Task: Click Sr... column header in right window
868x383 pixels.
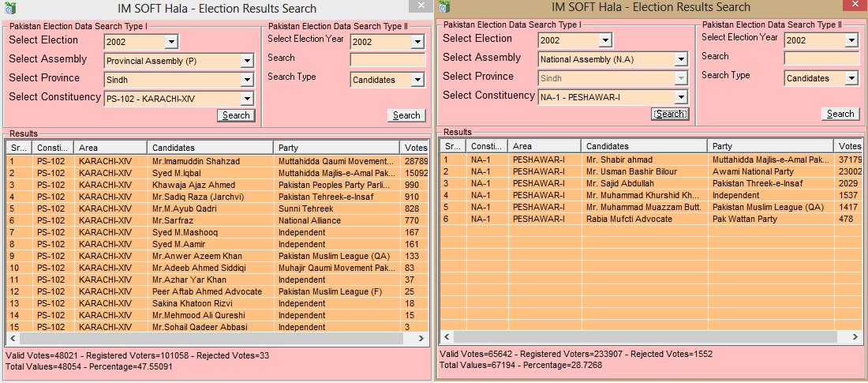Action: [454, 146]
